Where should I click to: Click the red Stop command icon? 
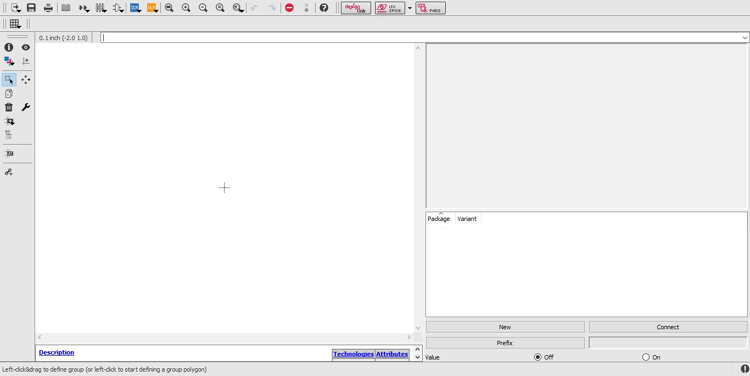click(289, 8)
